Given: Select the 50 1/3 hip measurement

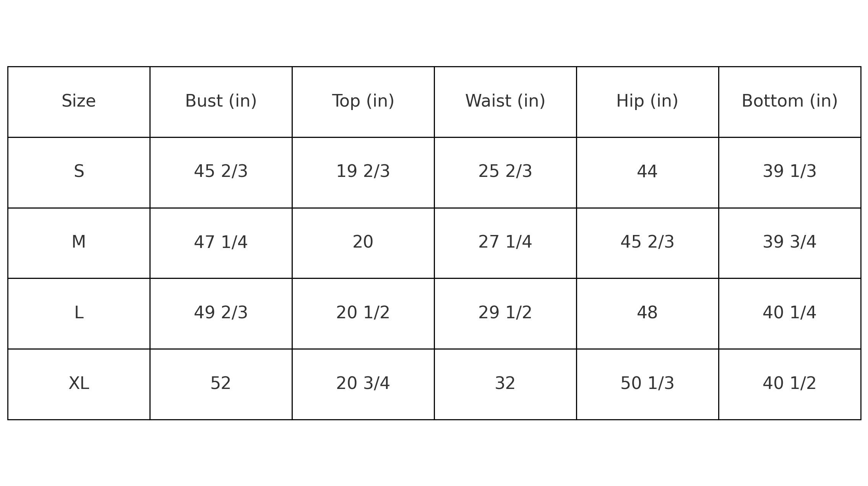Looking at the screenshot, I should [647, 384].
